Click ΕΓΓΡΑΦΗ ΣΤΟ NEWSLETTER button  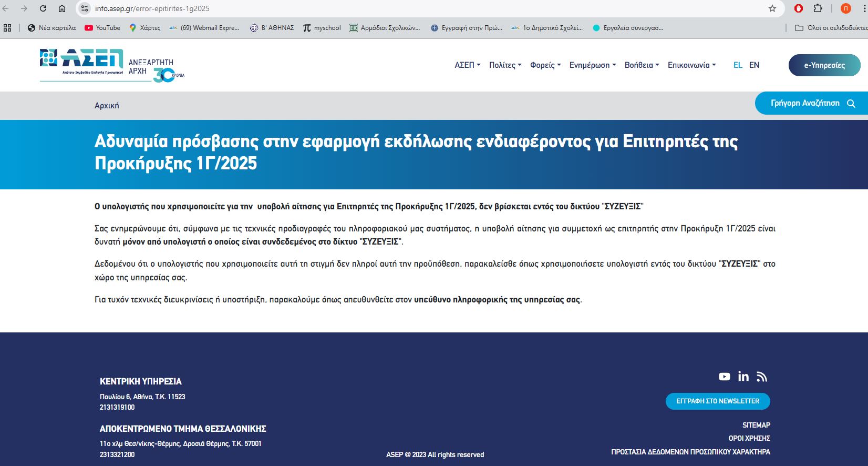click(x=718, y=401)
